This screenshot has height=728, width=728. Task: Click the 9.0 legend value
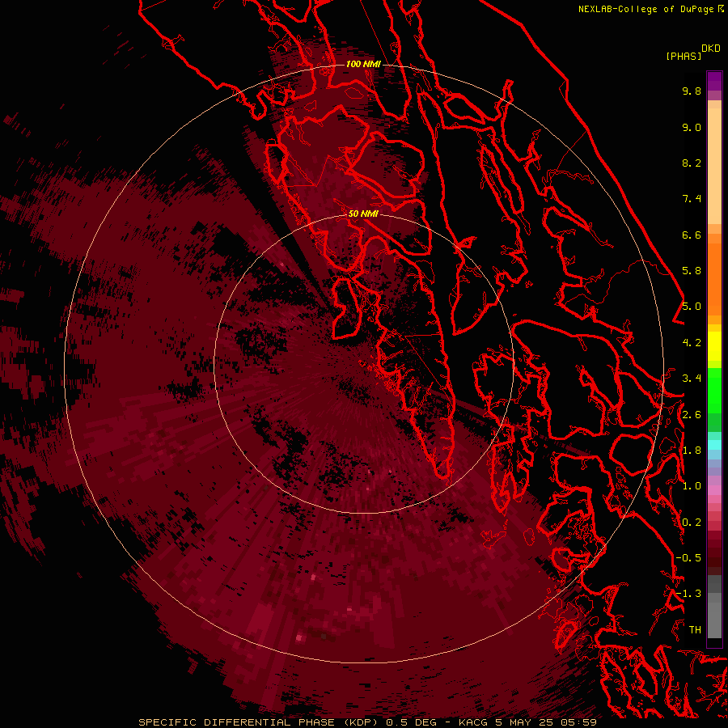692,127
